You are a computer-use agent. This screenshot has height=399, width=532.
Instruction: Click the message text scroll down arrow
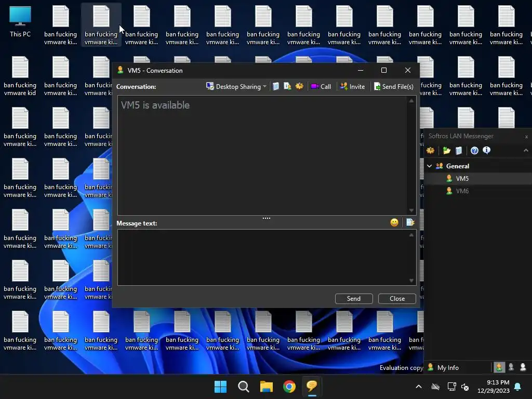[x=411, y=280]
